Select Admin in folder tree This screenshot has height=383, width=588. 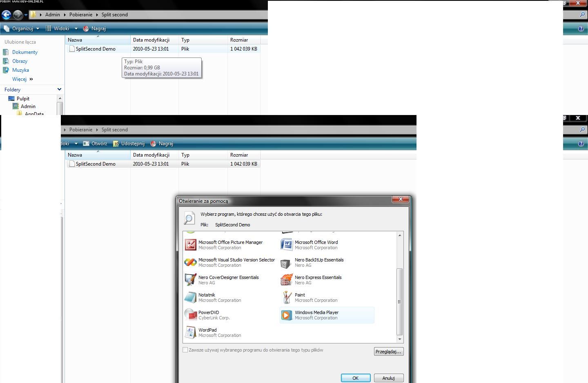28,106
